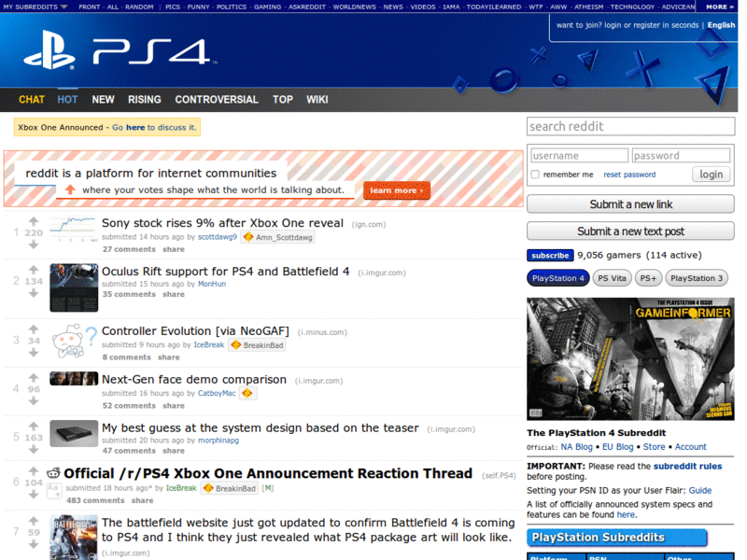
Task: Downvote the system design guess post
Action: click(x=34, y=449)
